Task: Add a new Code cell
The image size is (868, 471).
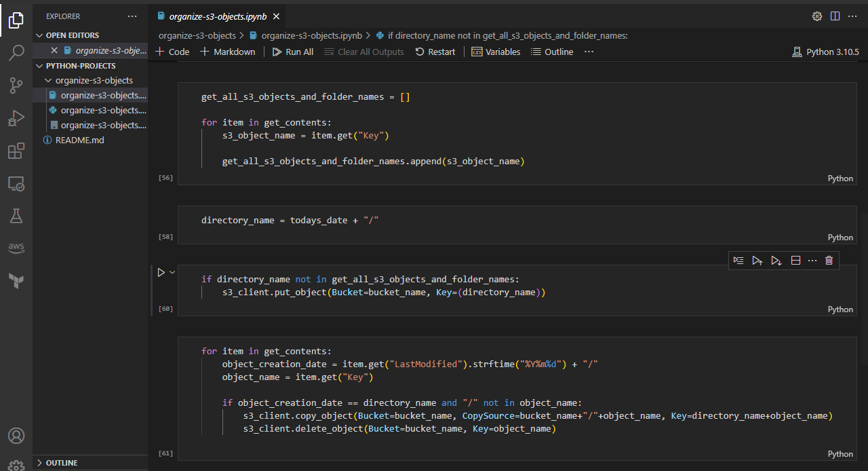Action: click(172, 52)
